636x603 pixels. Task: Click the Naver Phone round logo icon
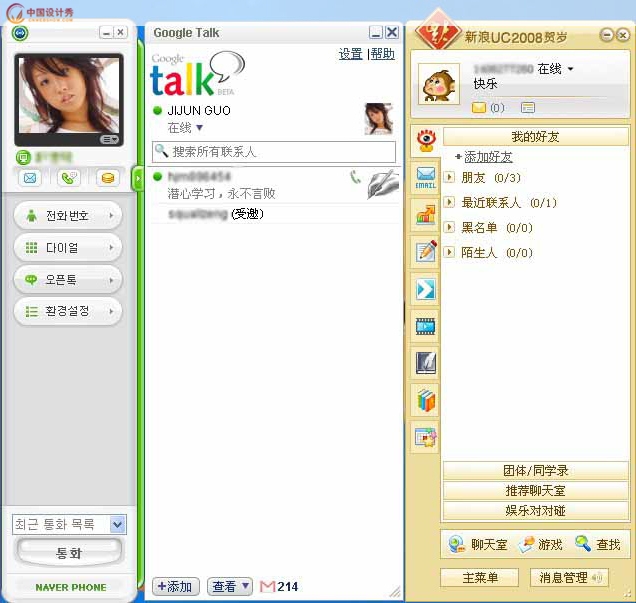coord(20,32)
